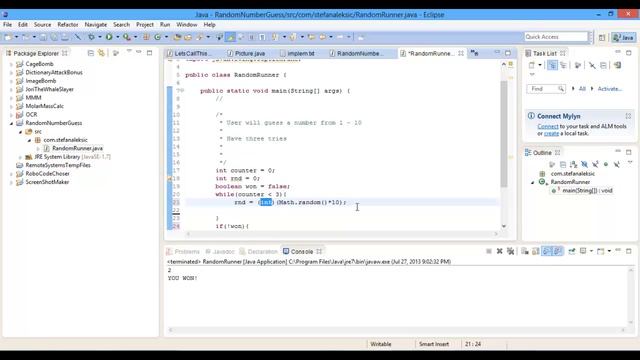Select MolarMassCalc project
The image size is (640, 360).
tap(44, 106)
